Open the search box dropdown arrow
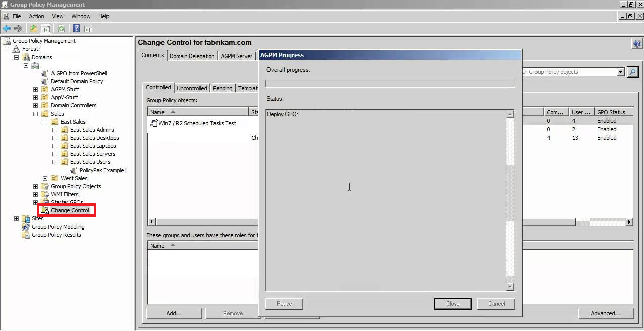 621,72
